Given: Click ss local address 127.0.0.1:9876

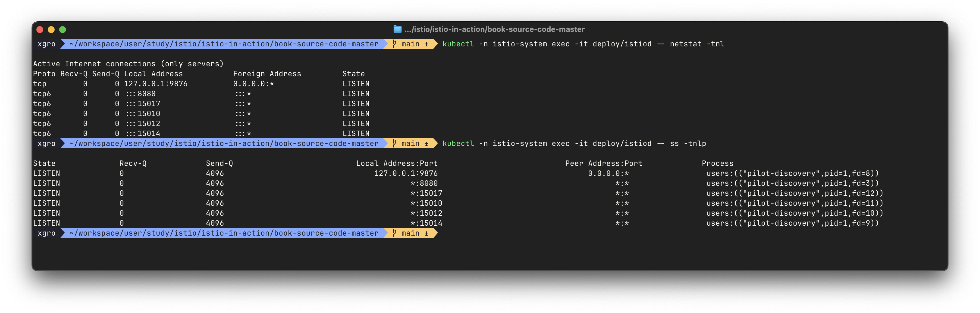Looking at the screenshot, I should [x=406, y=173].
